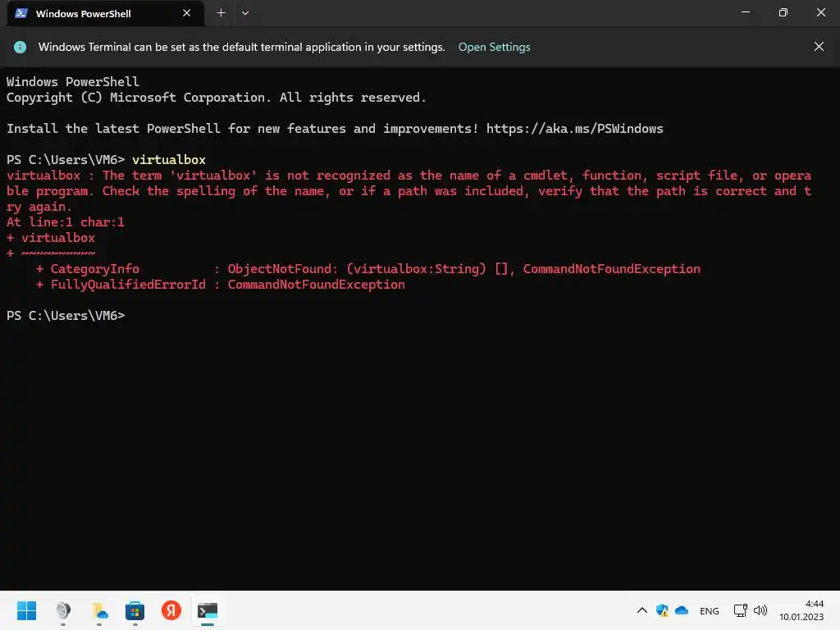Select the Windows PowerShell tab
The height and width of the screenshot is (630, 840).
pos(105,13)
